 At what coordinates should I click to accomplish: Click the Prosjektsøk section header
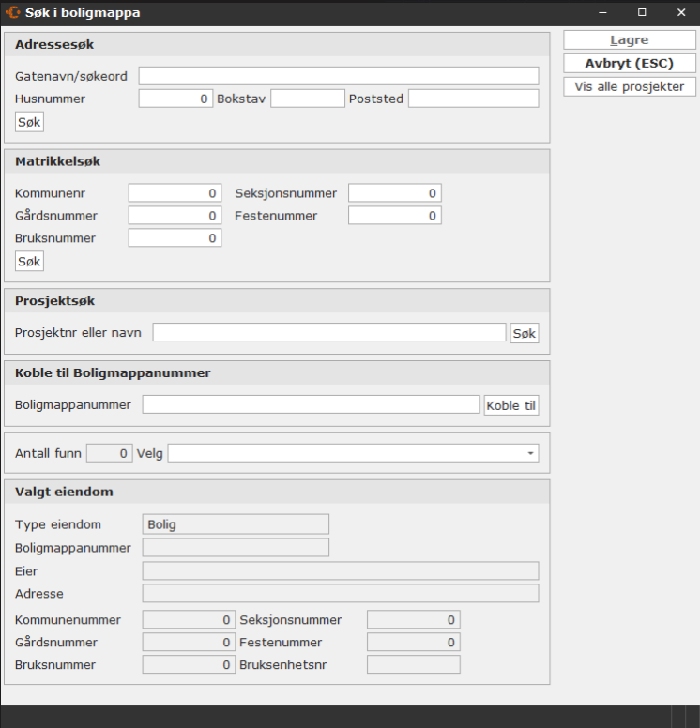[277, 301]
